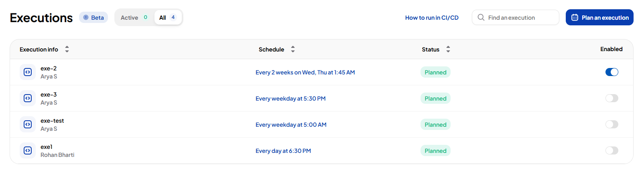The width and height of the screenshot is (644, 173).
Task: Click the exe1 execution code icon
Action: pos(28,150)
